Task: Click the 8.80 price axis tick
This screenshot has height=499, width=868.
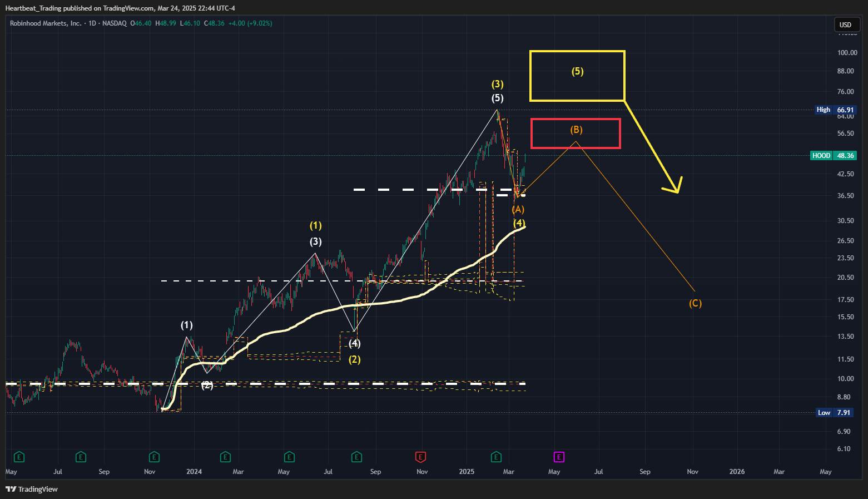Action: [844, 397]
